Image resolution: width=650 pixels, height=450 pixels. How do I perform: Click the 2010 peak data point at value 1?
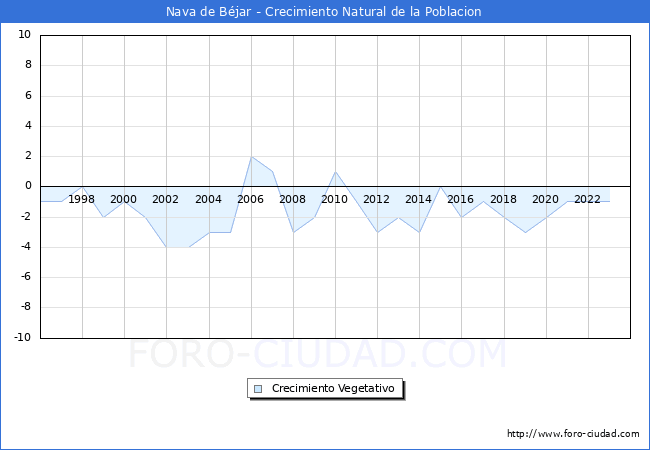coord(335,172)
